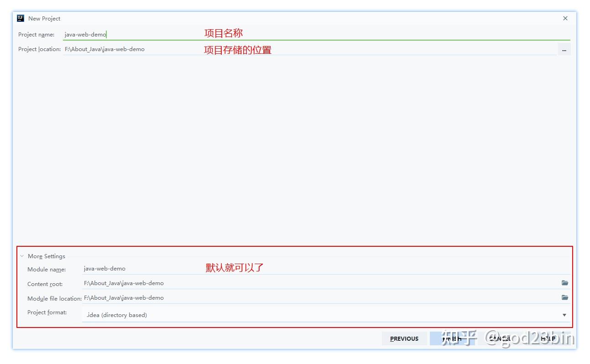Select the ".idea (directory based)" combo box

(274, 315)
